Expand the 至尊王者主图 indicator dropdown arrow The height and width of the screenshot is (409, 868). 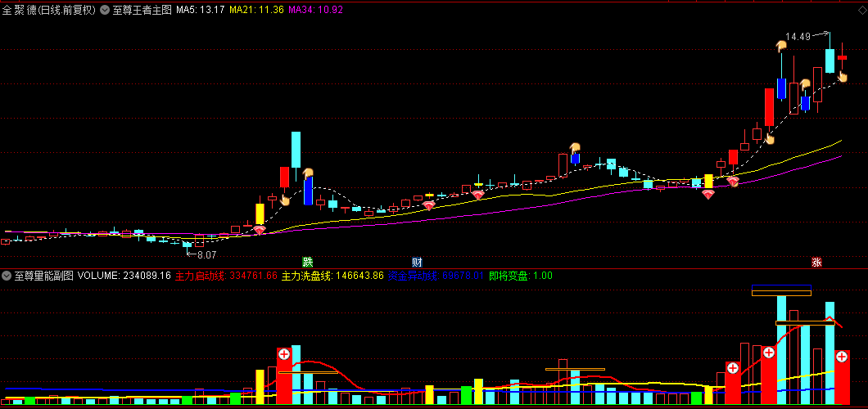pyautogui.click(x=105, y=10)
